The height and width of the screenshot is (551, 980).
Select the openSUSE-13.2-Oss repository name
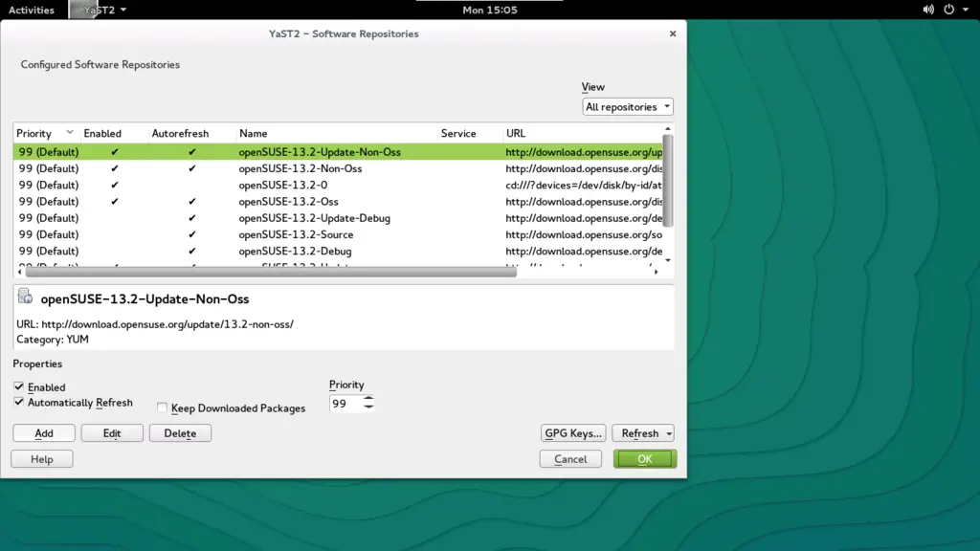coord(288,202)
